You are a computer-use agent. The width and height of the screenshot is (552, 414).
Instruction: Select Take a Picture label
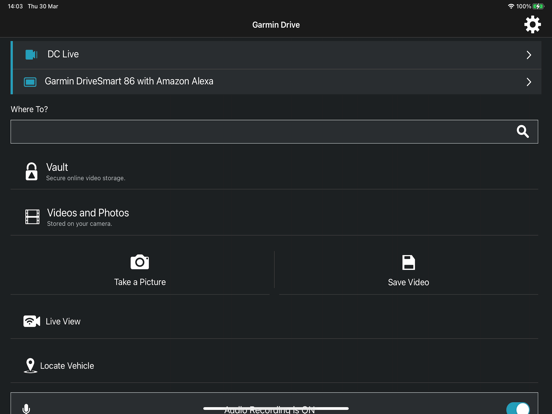[140, 282]
